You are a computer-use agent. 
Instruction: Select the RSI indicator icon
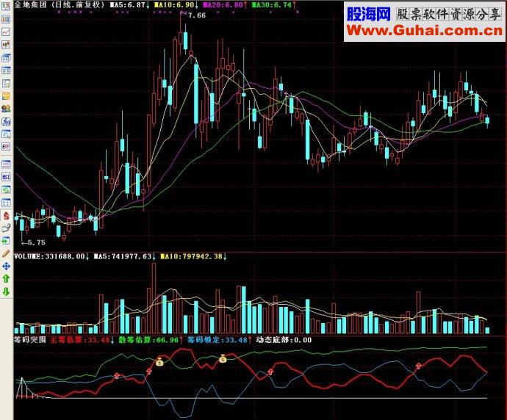6,177
